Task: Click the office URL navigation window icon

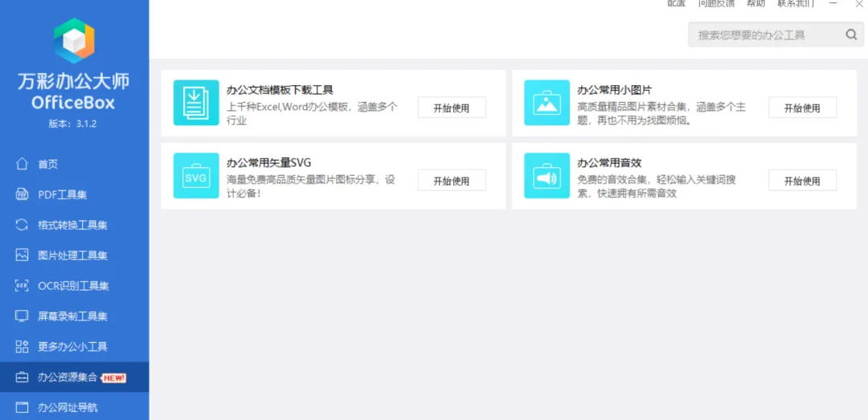Action: [22, 408]
